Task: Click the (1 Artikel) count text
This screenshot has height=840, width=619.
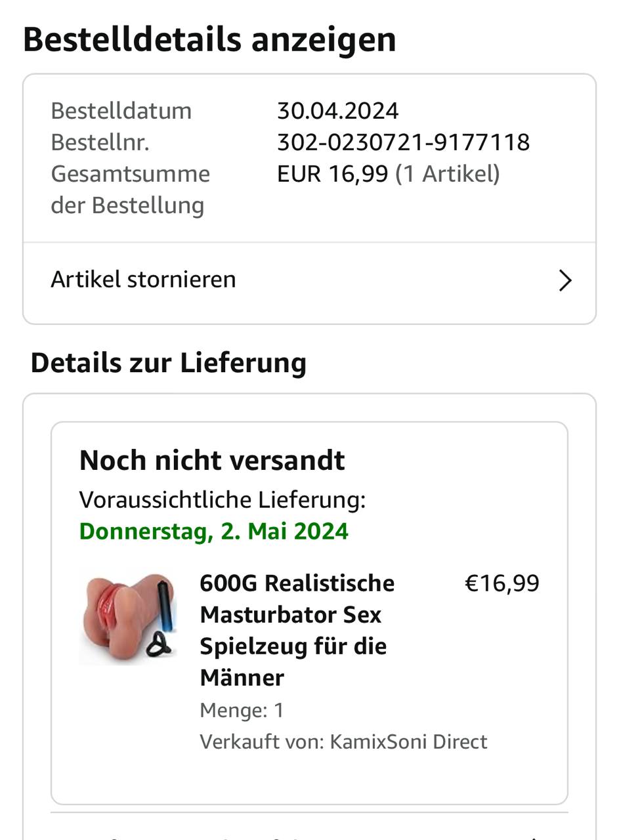Action: [448, 174]
